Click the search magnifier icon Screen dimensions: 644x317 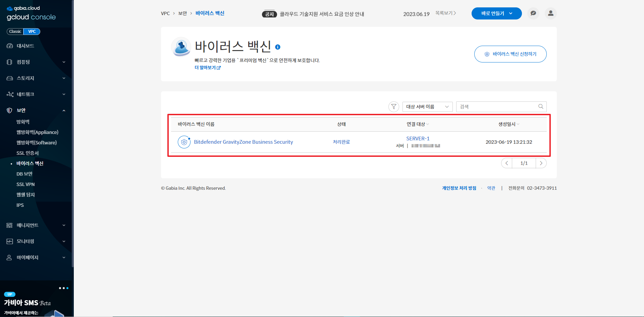[541, 106]
